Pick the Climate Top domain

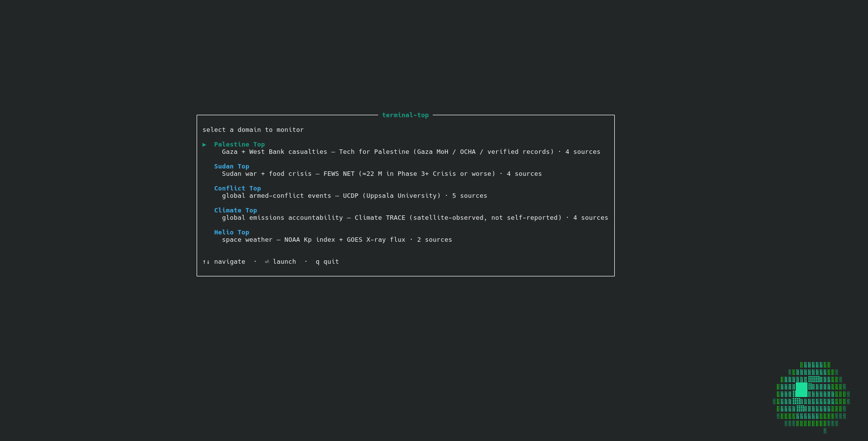[x=235, y=210]
